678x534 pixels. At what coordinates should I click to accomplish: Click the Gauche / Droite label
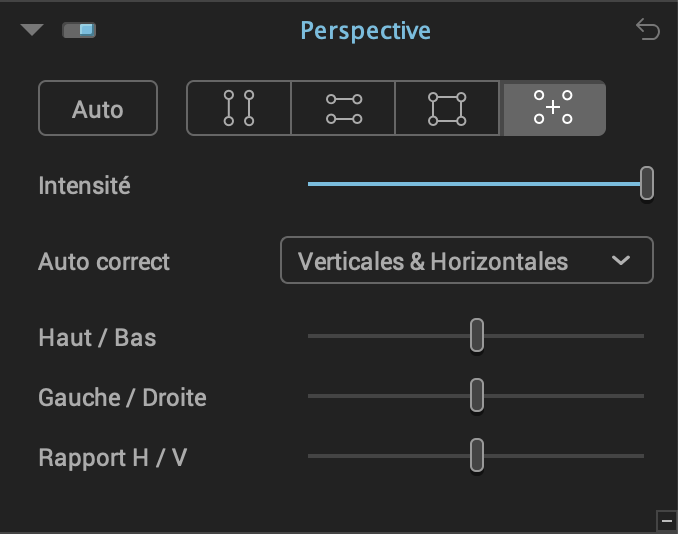[122, 397]
